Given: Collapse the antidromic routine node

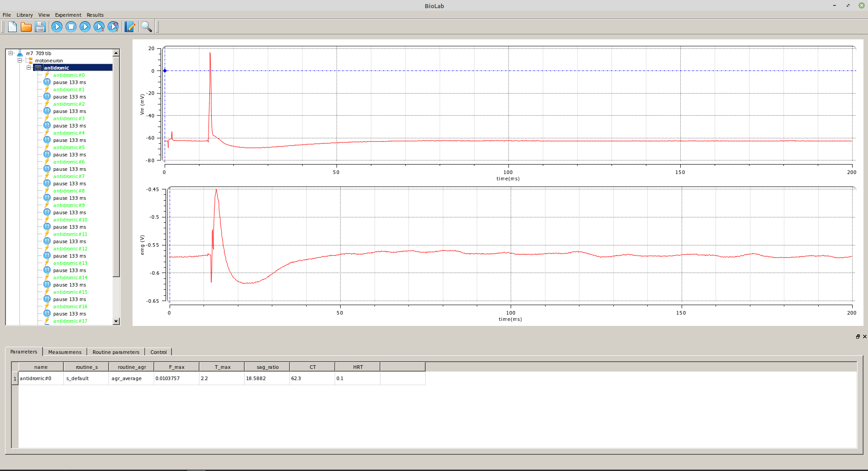Looking at the screenshot, I should 29,68.
